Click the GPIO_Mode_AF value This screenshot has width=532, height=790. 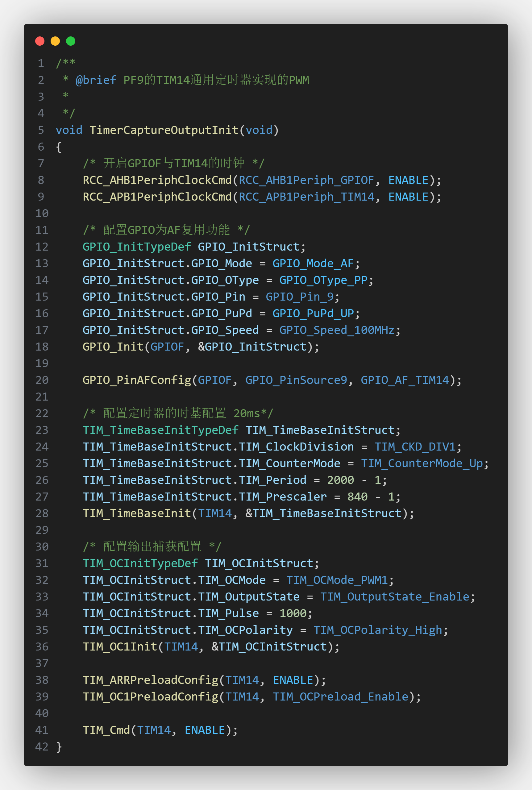pyautogui.click(x=313, y=264)
